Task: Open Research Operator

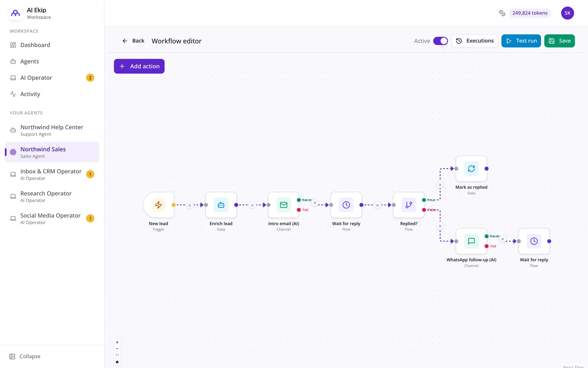Action: [x=52, y=197]
